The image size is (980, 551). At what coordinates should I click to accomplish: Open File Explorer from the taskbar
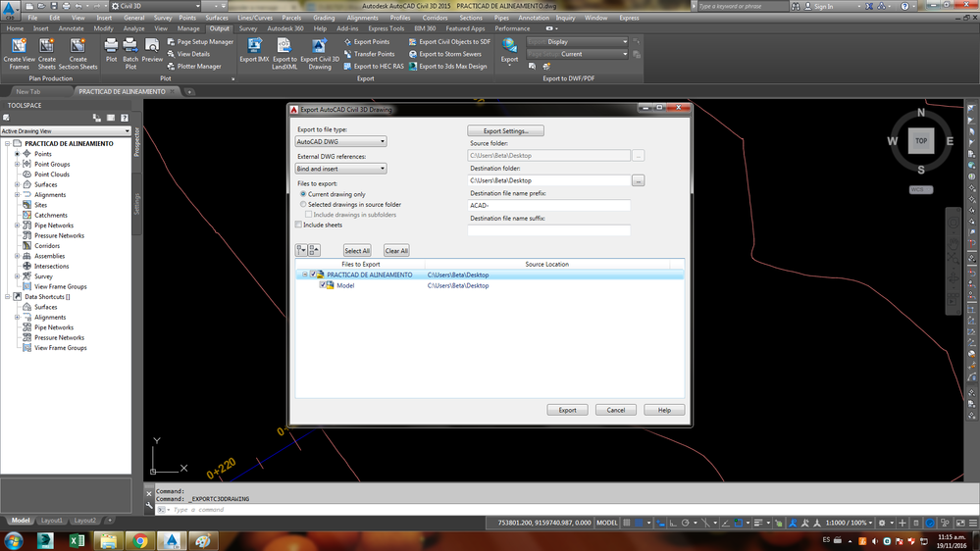click(x=108, y=540)
